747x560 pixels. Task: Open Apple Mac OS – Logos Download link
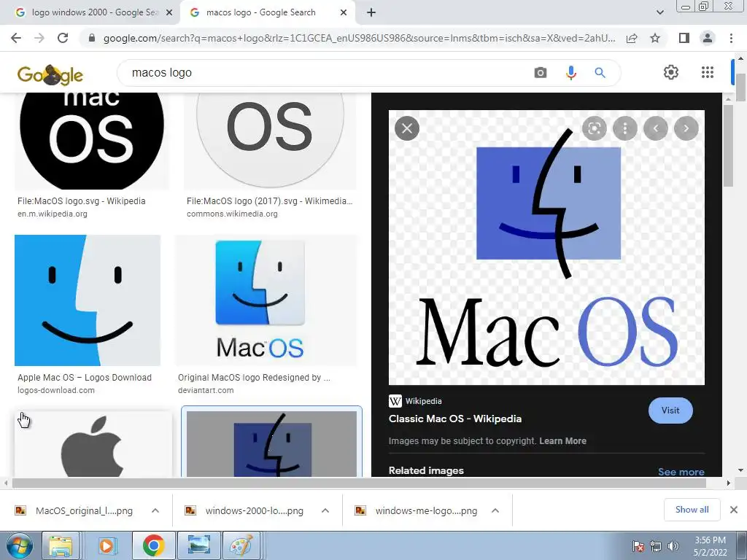[85, 378]
